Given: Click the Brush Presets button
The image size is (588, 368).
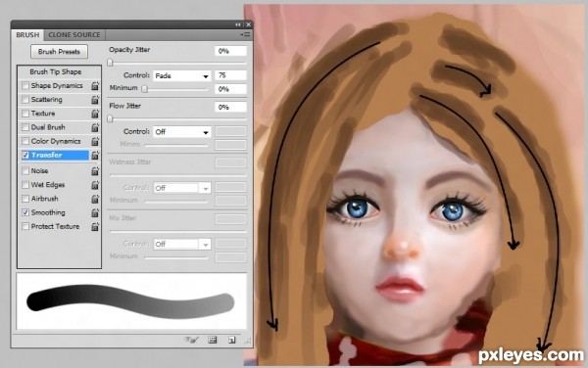Looking at the screenshot, I should [x=59, y=52].
